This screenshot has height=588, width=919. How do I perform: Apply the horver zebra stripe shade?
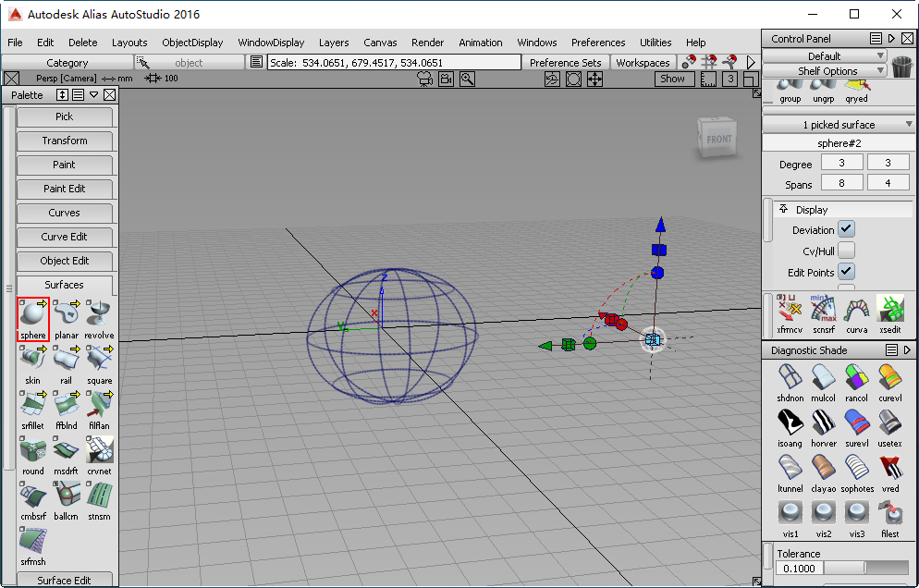823,428
